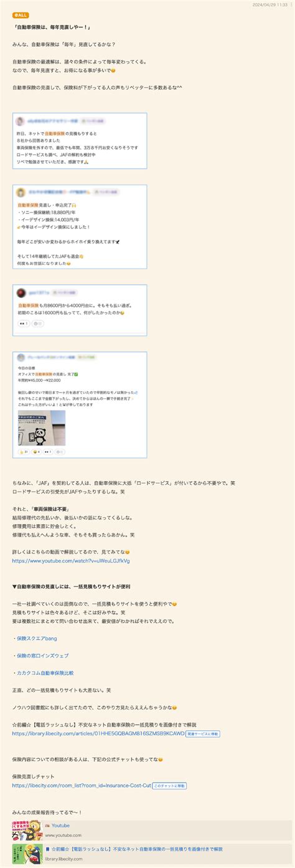
Task: Open the 保険の窓口インズウェブ link
Action: (x=42, y=656)
